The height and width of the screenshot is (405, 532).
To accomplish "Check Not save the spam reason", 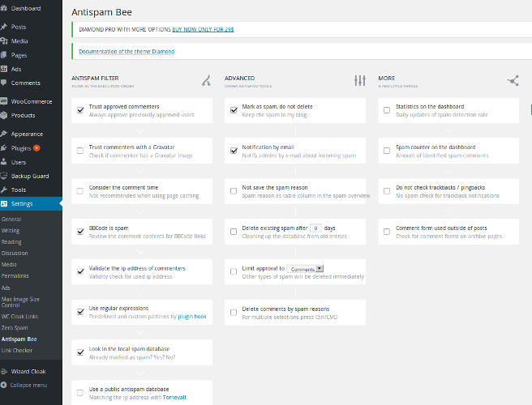I will (234, 191).
